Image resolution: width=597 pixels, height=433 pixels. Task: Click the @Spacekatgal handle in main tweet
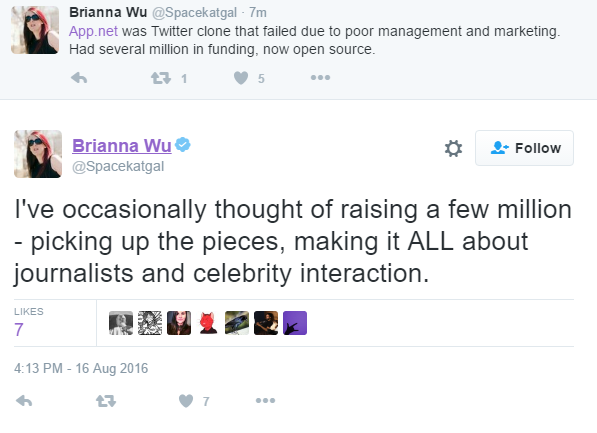click(x=118, y=166)
